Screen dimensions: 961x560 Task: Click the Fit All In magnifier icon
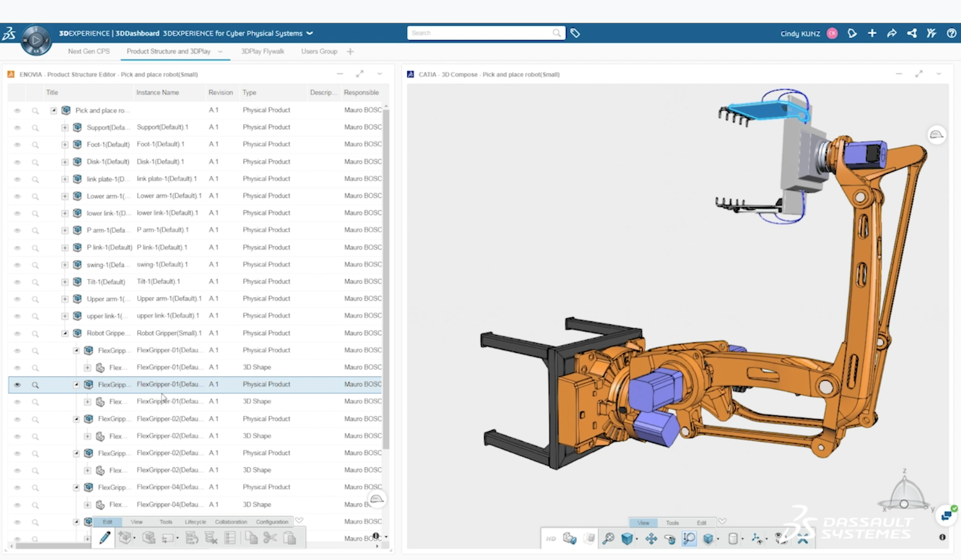pos(608,539)
